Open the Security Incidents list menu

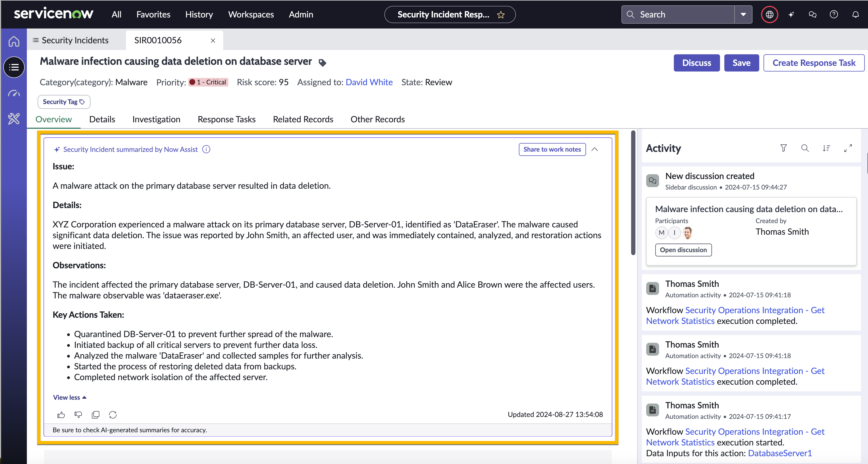(x=70, y=41)
